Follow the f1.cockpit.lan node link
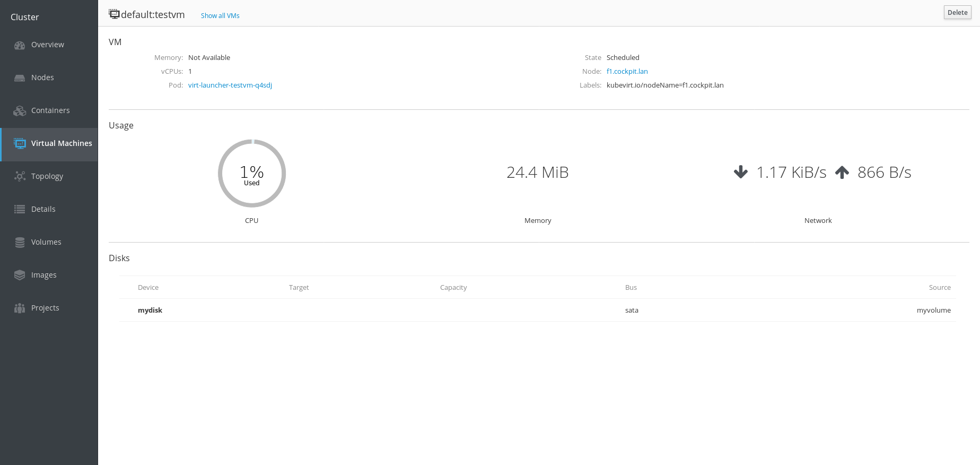Viewport: 980px width, 465px height. point(627,72)
